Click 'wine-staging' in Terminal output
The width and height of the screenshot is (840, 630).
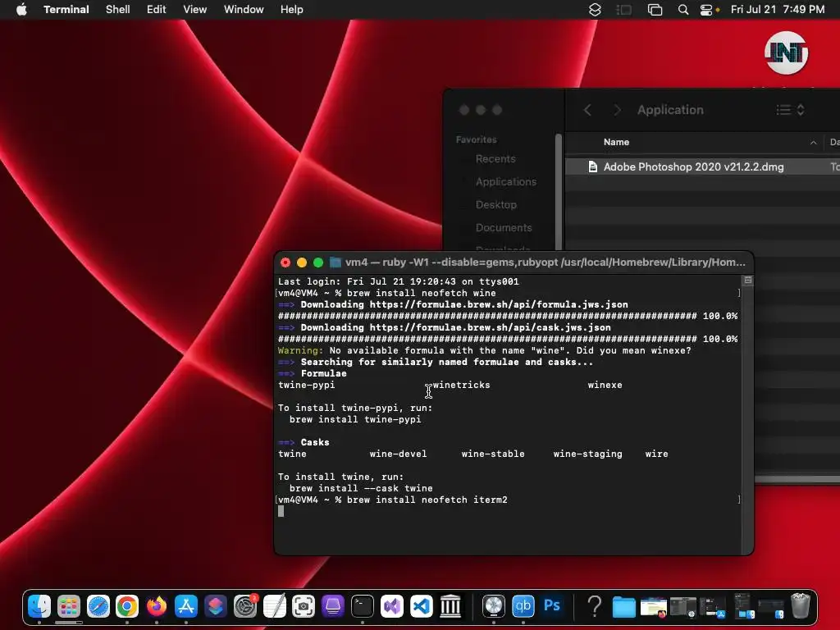[x=587, y=454]
